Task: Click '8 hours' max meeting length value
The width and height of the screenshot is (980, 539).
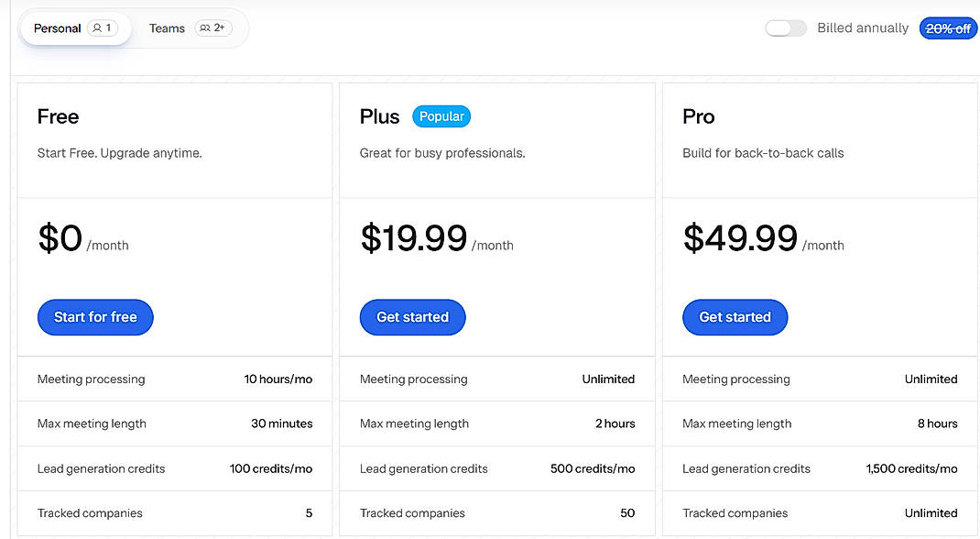Action: coord(938,423)
